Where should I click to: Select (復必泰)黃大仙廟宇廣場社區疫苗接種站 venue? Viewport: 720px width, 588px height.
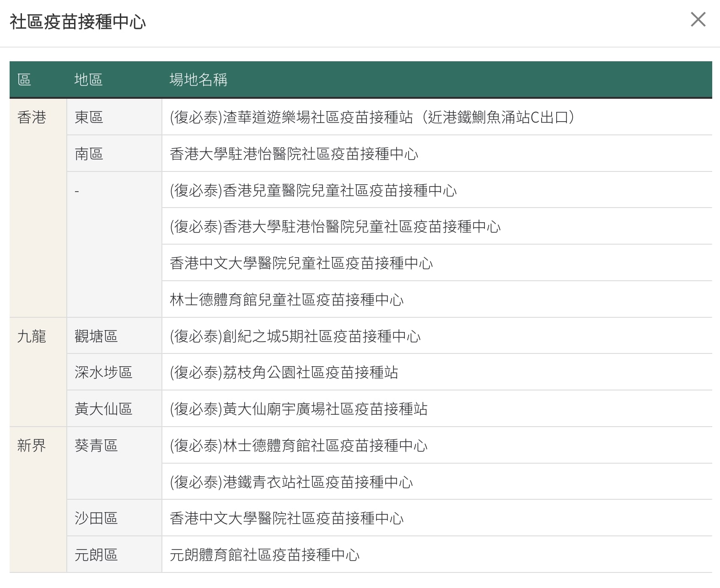click(437, 409)
